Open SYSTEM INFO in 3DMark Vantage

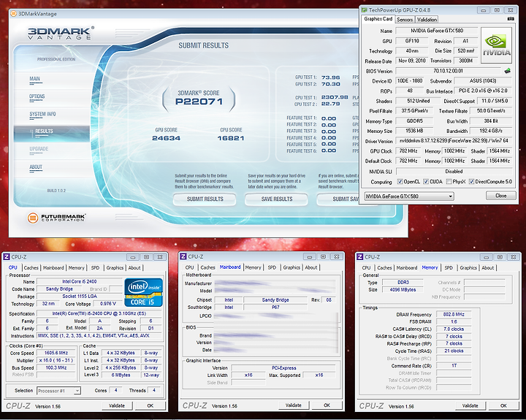tap(42, 115)
